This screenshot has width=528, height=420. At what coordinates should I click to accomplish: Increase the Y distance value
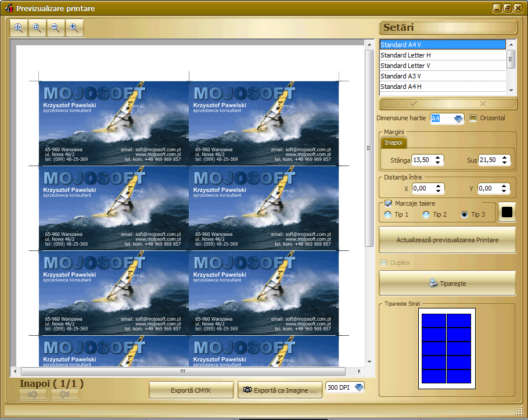504,185
